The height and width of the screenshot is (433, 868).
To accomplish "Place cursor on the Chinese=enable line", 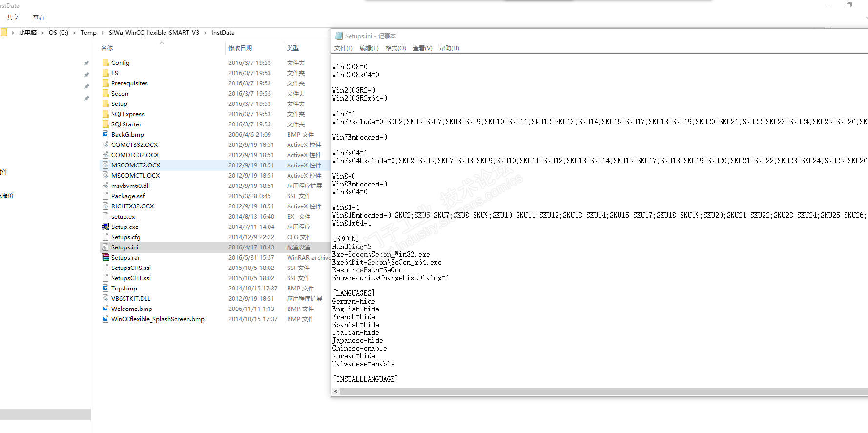I will pyautogui.click(x=360, y=348).
